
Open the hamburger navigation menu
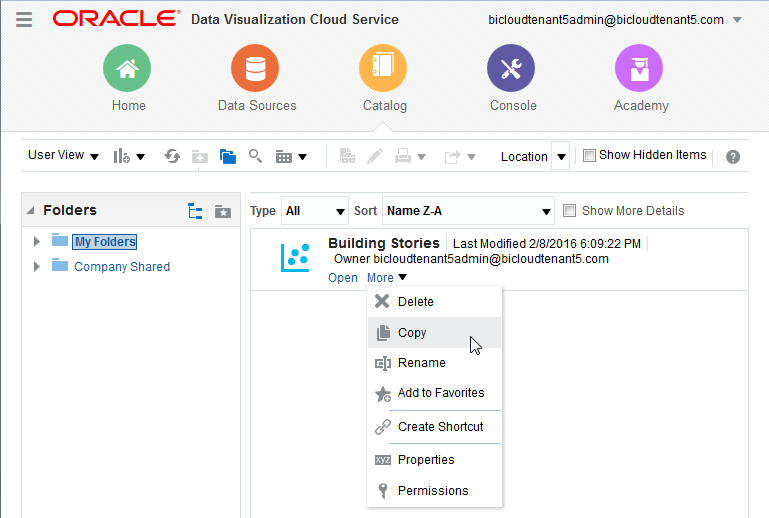(24, 19)
